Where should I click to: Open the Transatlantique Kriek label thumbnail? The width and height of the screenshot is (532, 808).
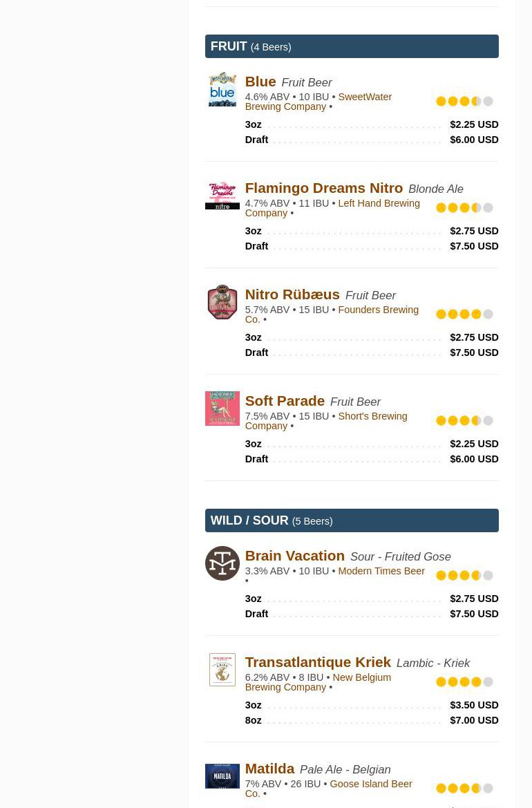(222, 670)
